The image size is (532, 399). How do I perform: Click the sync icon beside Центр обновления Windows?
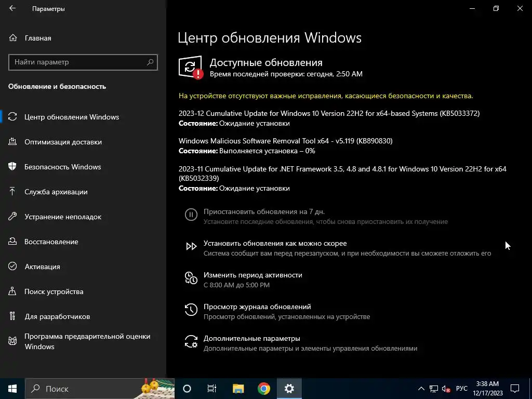click(x=12, y=117)
